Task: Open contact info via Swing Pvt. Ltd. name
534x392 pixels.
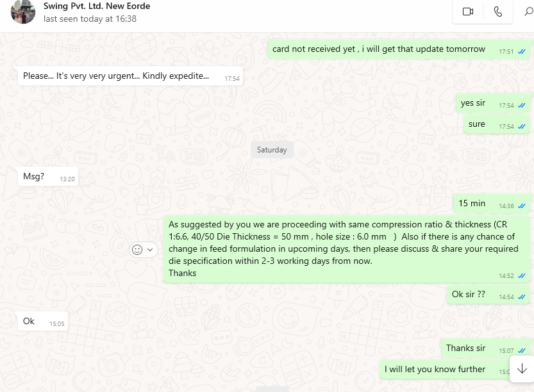Action: [96, 6]
